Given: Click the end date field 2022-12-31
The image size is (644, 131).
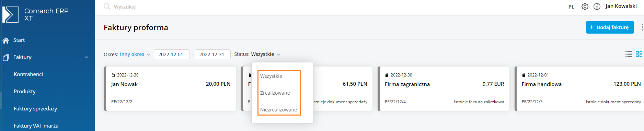Looking at the screenshot, I should pos(212,55).
